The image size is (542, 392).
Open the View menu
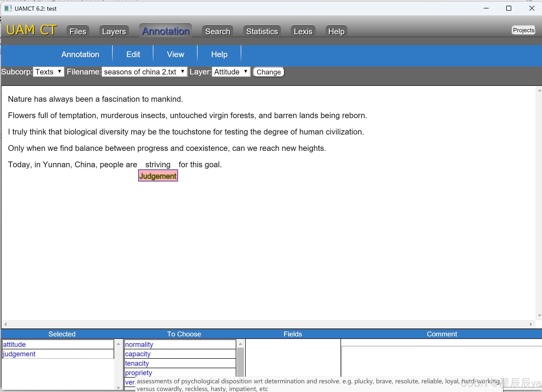coord(175,54)
